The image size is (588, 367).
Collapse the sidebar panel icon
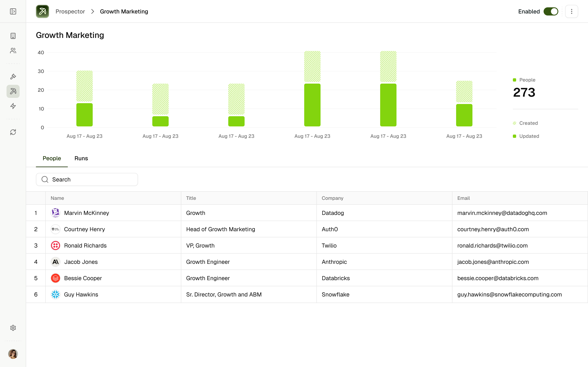[x=13, y=11]
